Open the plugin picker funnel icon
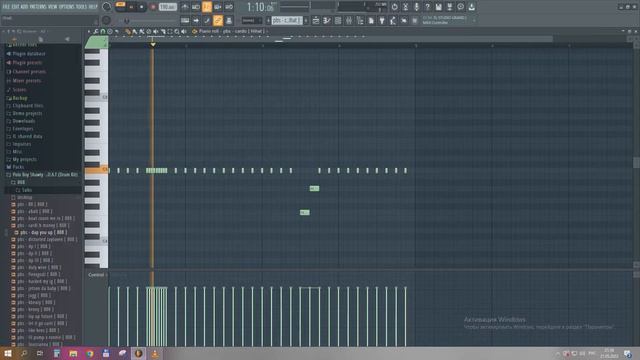Image resolution: width=640 pixels, height=360 pixels. pyautogui.click(x=382, y=20)
